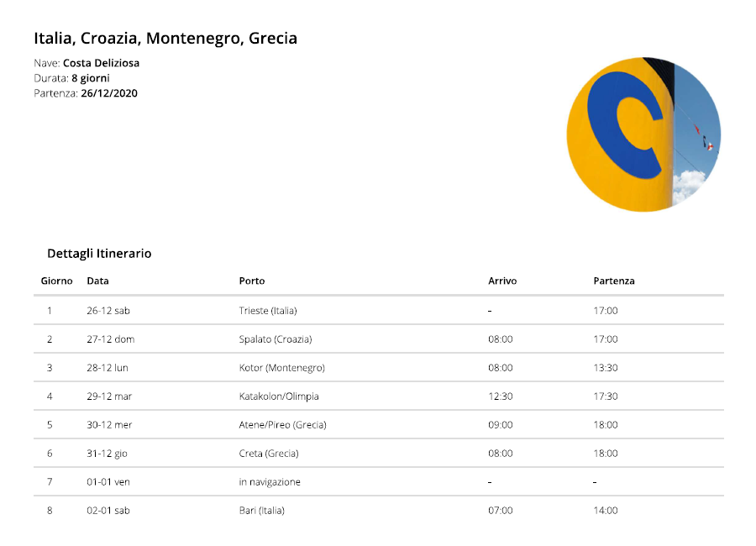Click the departure date 26/12/2020
The image size is (756, 546).
pyautogui.click(x=109, y=93)
